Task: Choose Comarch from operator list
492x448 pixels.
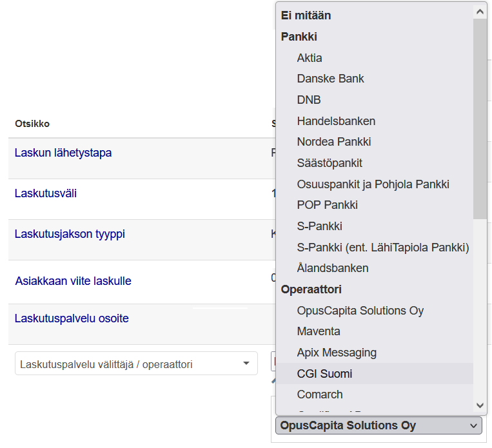Action: pyautogui.click(x=320, y=394)
